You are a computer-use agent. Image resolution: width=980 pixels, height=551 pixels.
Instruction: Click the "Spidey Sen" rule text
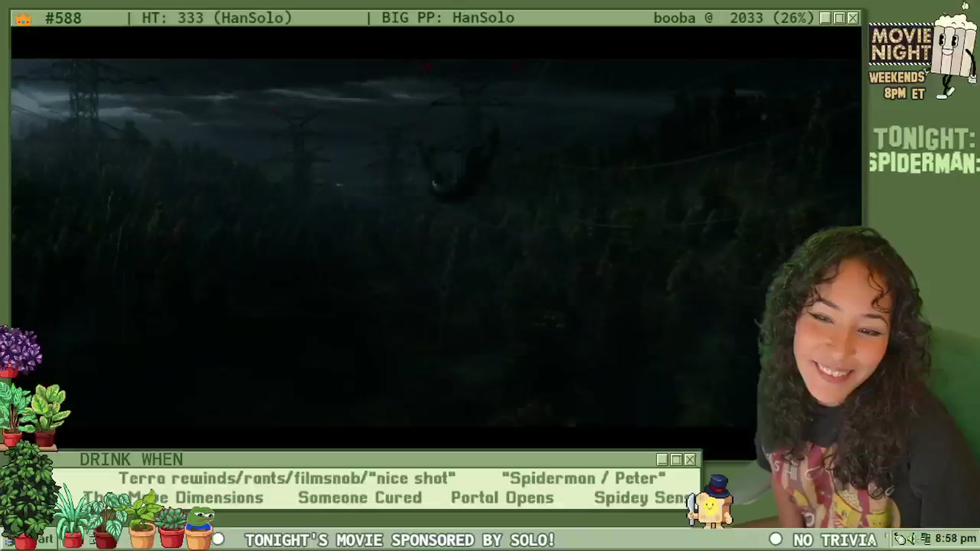(642, 497)
